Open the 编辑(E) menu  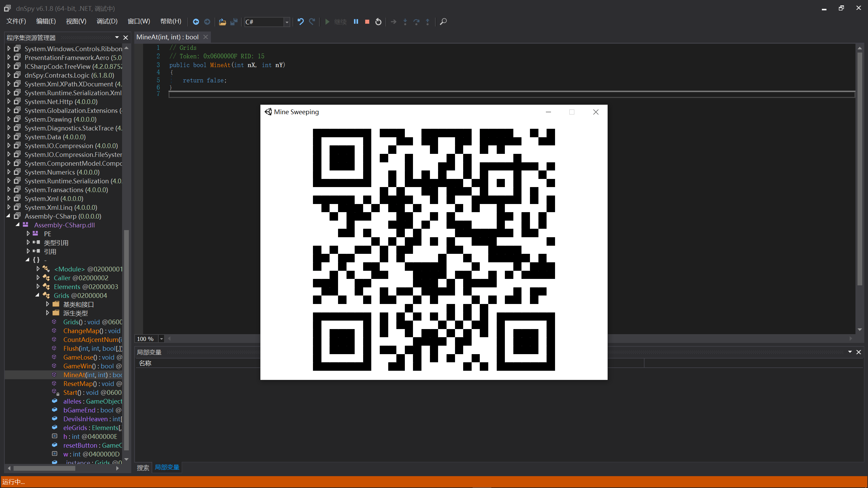(x=46, y=21)
